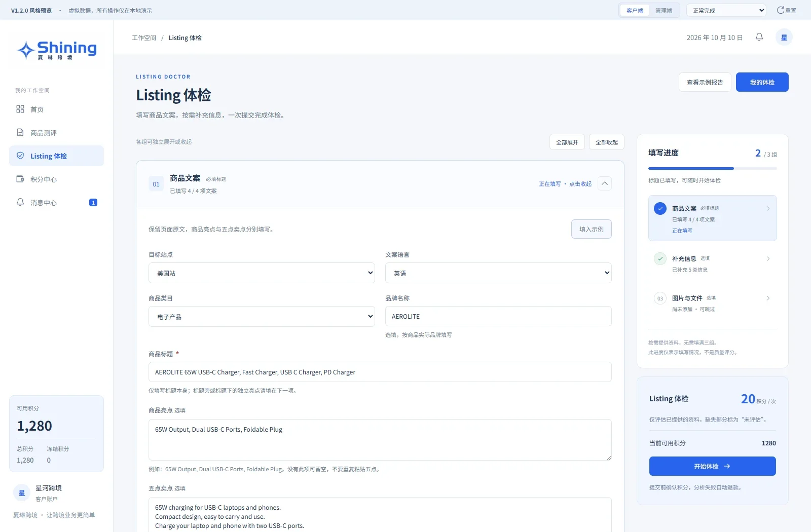
Task: Click the Shining logo in sidebar
Action: coord(57,50)
